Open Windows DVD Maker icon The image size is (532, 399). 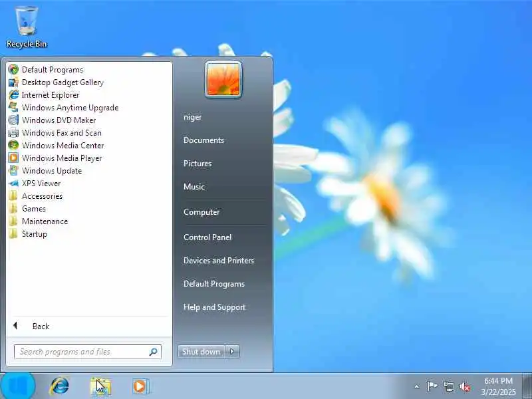13,120
